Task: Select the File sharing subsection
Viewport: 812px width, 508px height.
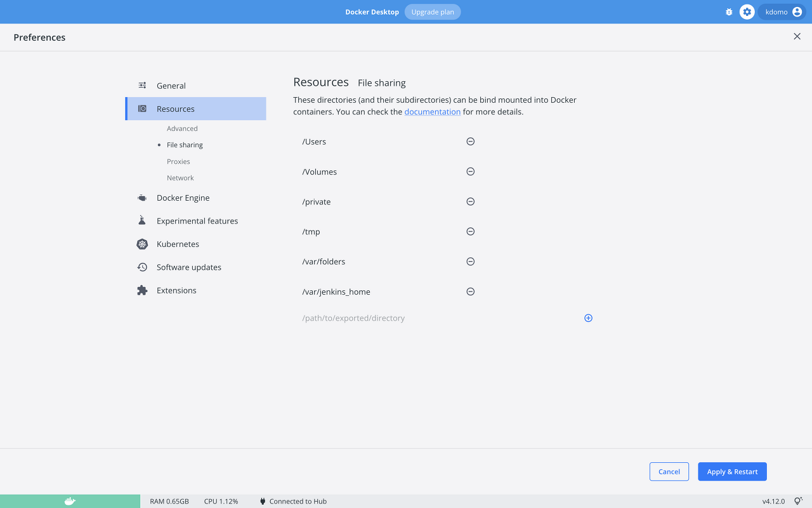Action: coord(185,145)
